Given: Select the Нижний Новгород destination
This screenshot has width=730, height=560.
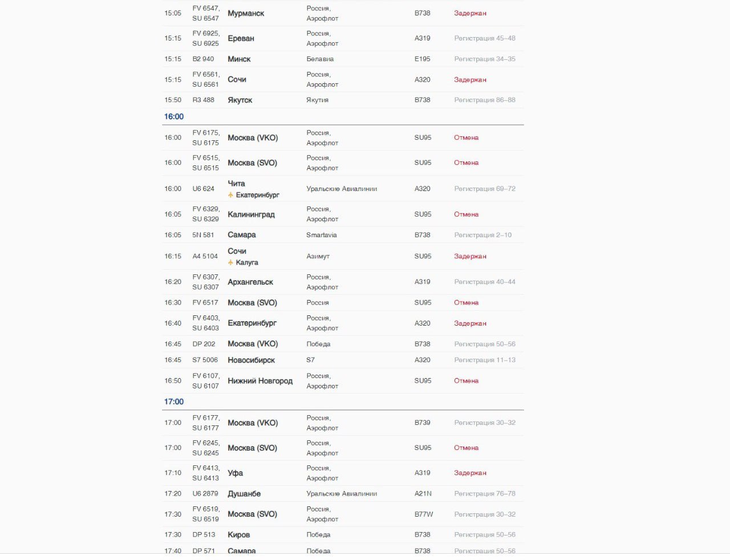Looking at the screenshot, I should click(x=260, y=381).
